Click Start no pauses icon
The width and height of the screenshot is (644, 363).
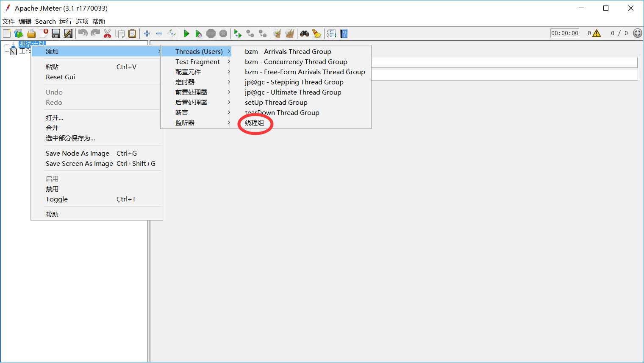click(198, 34)
